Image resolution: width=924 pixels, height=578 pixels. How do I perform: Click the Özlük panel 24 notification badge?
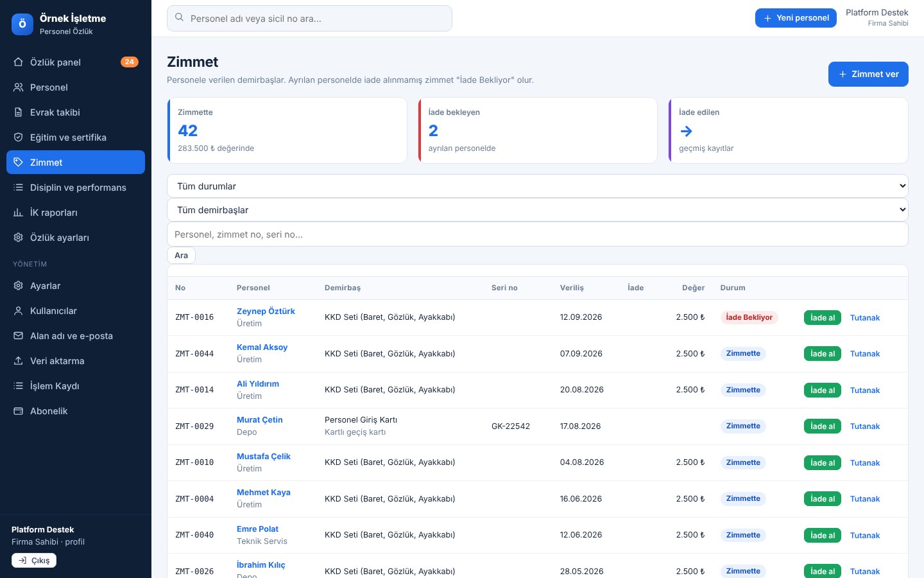130,62
